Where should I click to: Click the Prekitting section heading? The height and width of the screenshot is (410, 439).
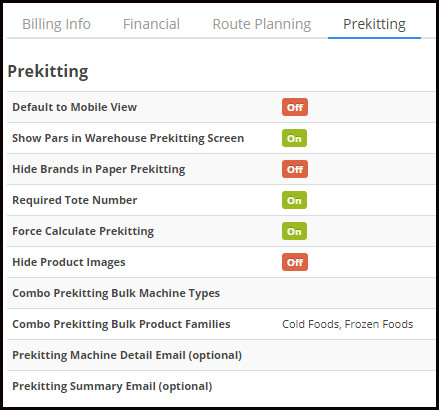click(x=48, y=71)
